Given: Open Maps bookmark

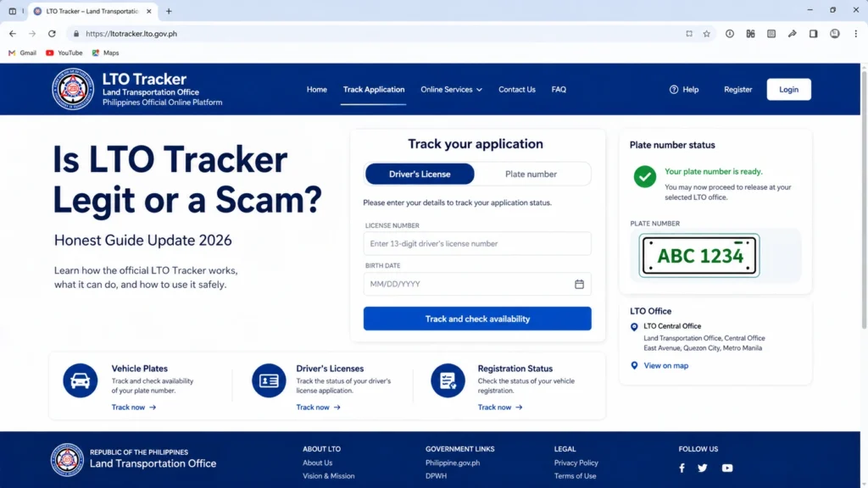Looking at the screenshot, I should 105,53.
